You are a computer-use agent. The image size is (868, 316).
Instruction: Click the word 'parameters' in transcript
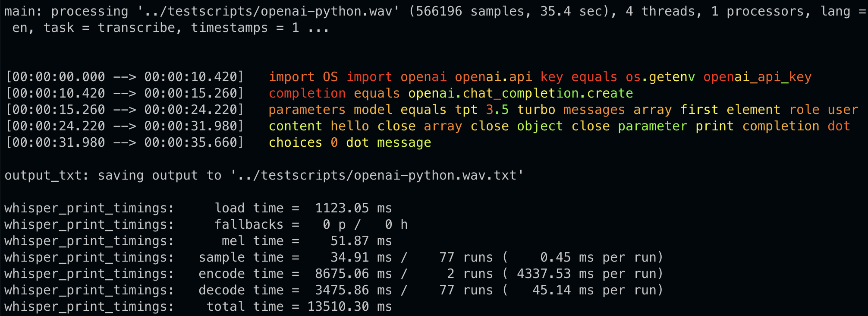(x=307, y=110)
